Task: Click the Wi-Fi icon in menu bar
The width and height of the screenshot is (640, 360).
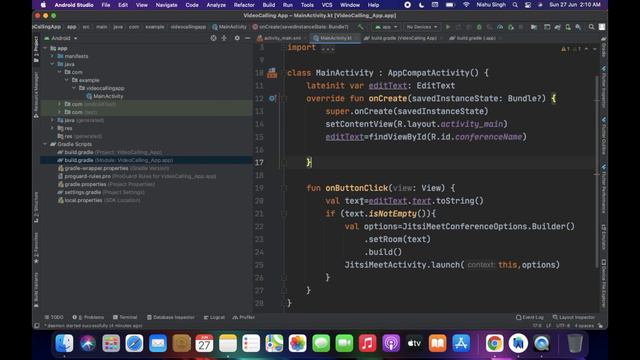Action: pyautogui.click(x=466, y=5)
